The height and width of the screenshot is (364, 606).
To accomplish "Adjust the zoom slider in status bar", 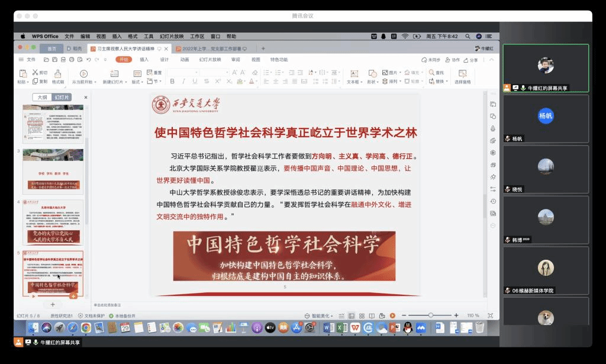I will pyautogui.click(x=431, y=315).
